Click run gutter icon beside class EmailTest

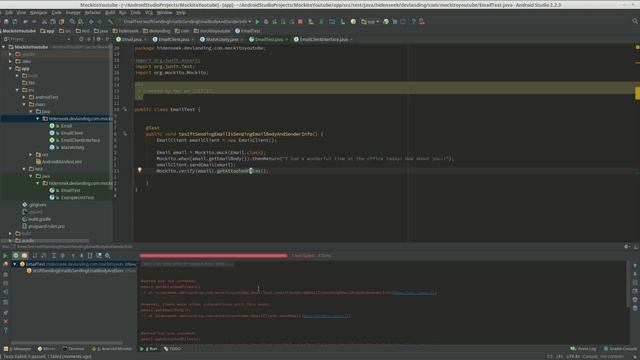pyautogui.click(x=124, y=109)
